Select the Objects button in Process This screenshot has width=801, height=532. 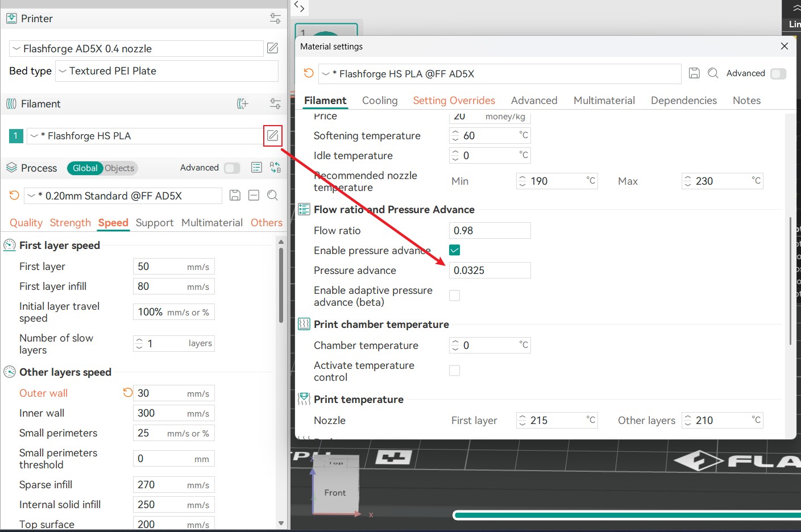click(119, 168)
